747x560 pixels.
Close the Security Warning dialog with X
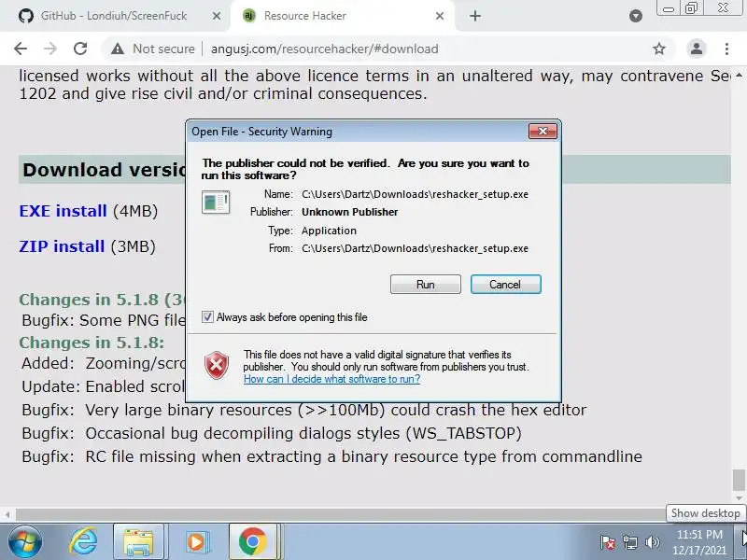pos(543,131)
